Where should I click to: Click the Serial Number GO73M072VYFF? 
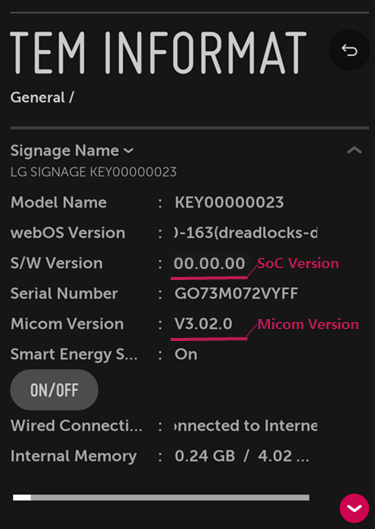coord(236,294)
